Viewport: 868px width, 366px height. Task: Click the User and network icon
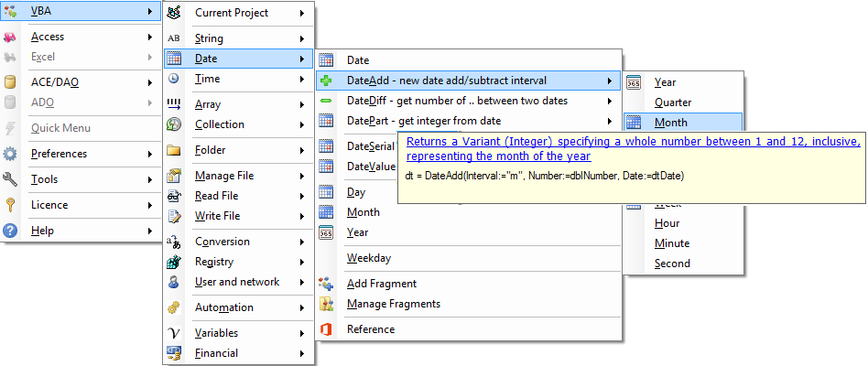coord(174,282)
